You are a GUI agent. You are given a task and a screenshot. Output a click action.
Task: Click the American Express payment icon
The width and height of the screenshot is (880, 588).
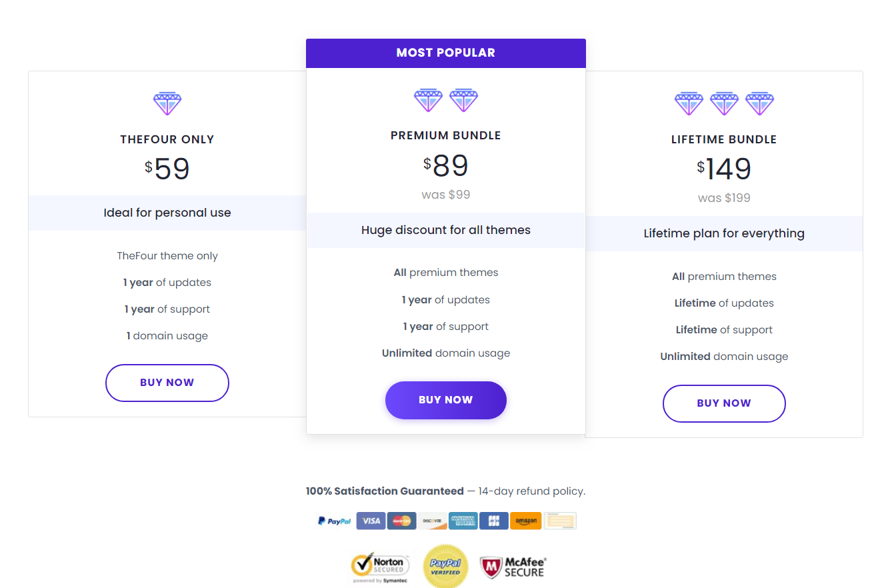click(x=463, y=521)
